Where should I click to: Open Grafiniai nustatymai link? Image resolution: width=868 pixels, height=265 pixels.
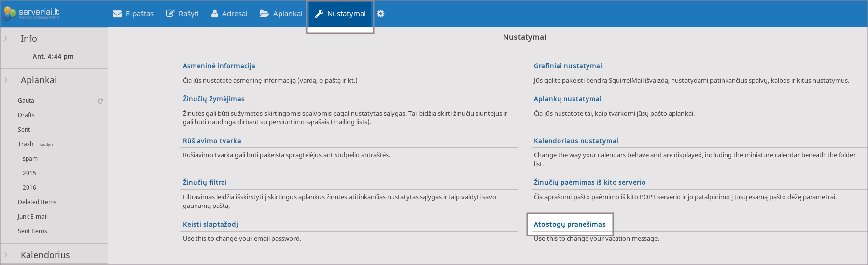pos(568,66)
